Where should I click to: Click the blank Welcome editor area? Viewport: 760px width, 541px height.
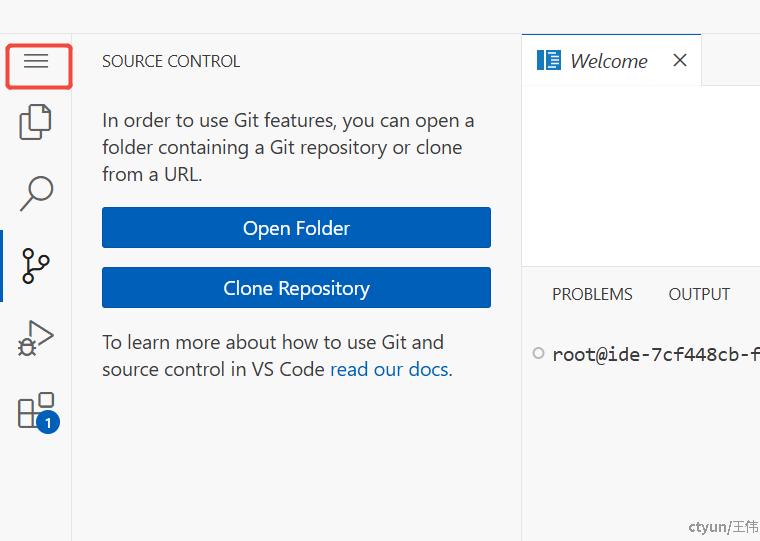641,176
